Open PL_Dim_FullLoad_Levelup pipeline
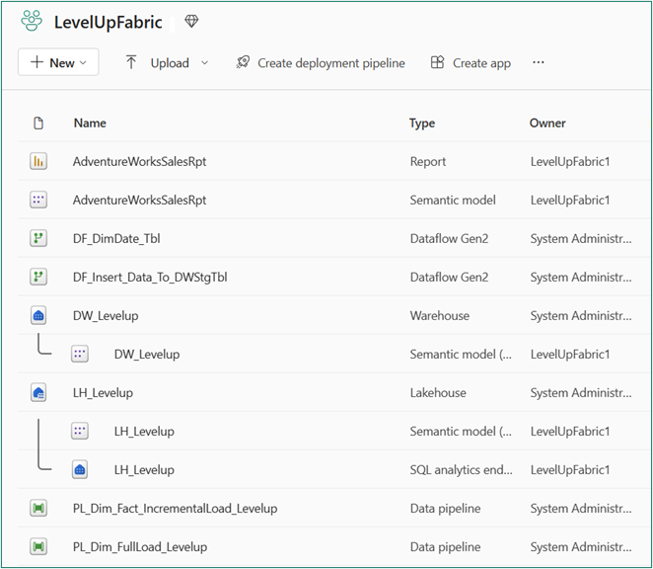Image resolution: width=653 pixels, height=569 pixels. [x=140, y=547]
